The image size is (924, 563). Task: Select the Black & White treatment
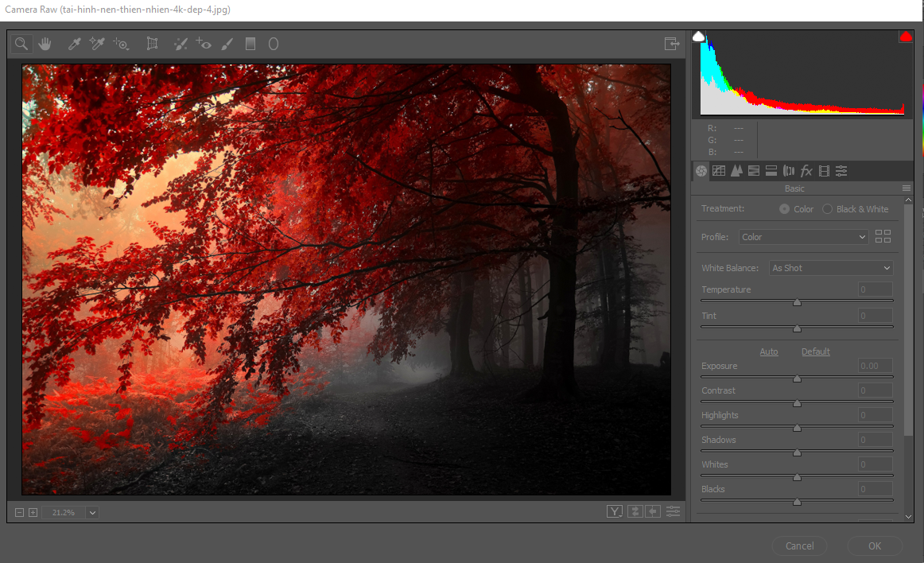(828, 209)
